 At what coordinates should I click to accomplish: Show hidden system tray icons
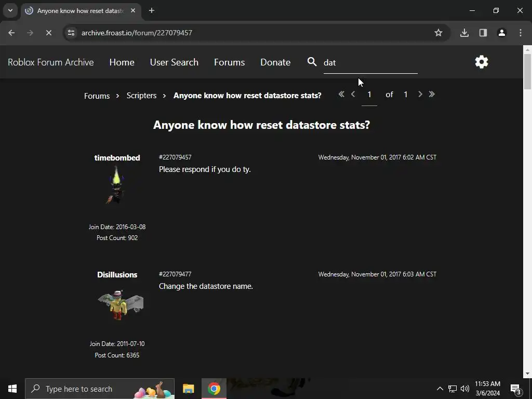(x=440, y=389)
